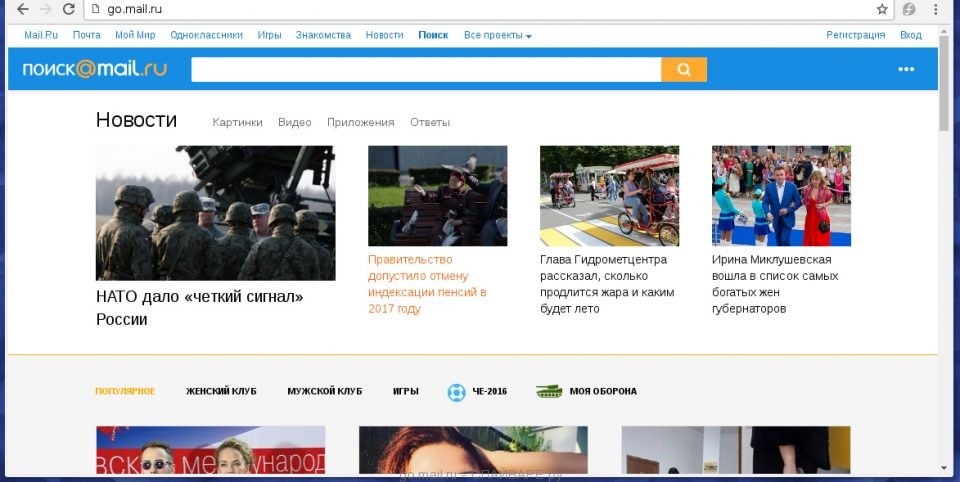Open the soldiers photo for NATO story
The image size is (960, 482).
pos(216,213)
